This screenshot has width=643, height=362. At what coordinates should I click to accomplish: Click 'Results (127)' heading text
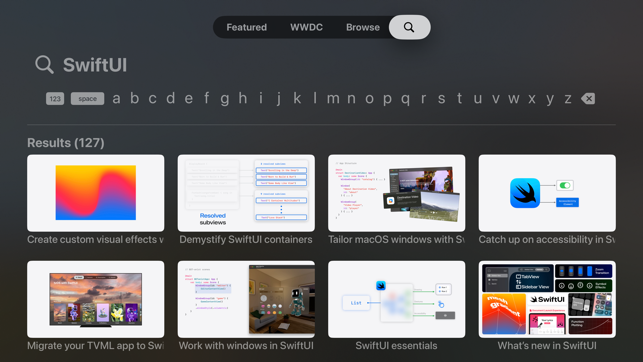pyautogui.click(x=66, y=143)
